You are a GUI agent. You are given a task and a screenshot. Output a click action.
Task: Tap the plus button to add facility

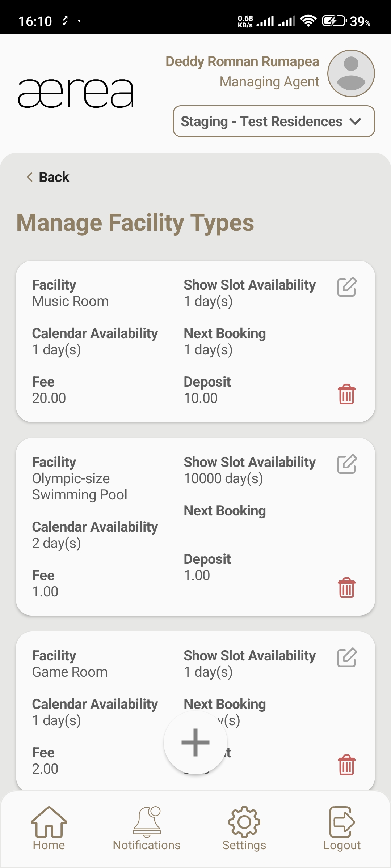point(195,743)
